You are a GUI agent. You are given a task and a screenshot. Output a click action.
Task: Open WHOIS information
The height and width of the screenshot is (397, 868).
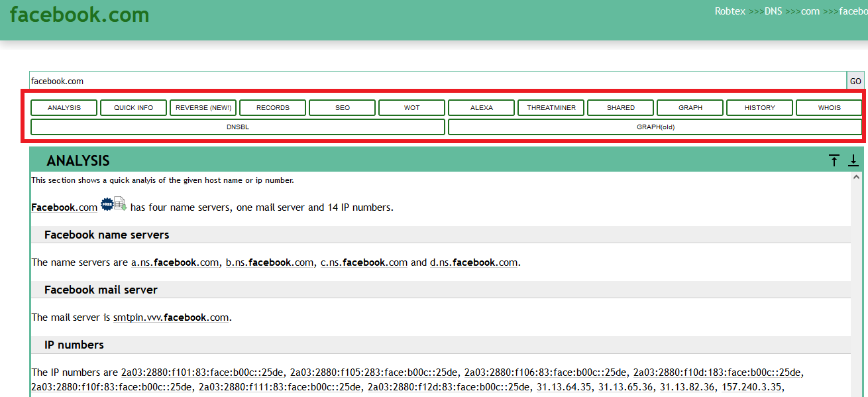(830, 107)
